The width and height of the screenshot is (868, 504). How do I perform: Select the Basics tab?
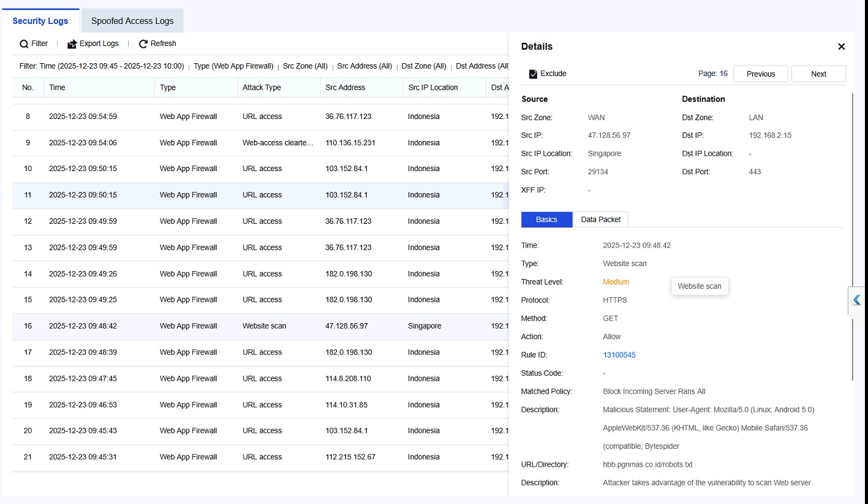point(546,220)
